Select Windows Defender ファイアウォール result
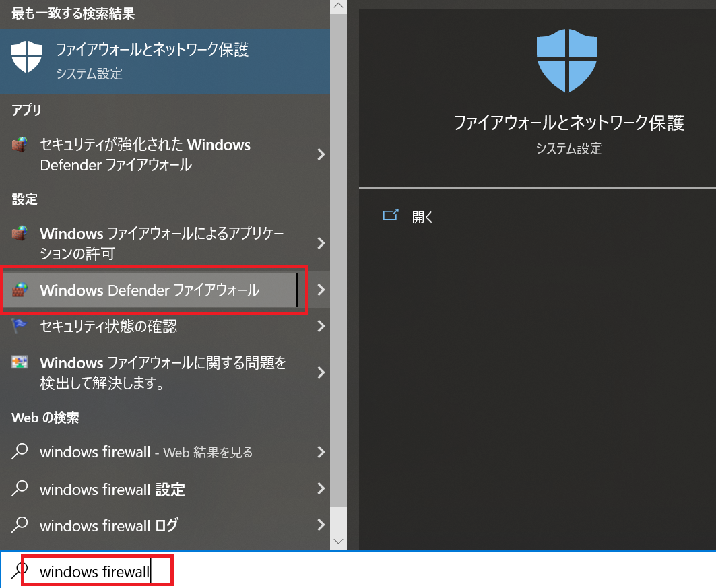716x588 pixels. [155, 290]
